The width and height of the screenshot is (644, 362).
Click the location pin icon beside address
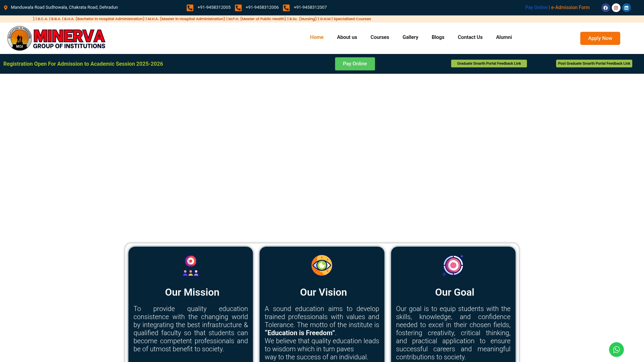(5, 7)
